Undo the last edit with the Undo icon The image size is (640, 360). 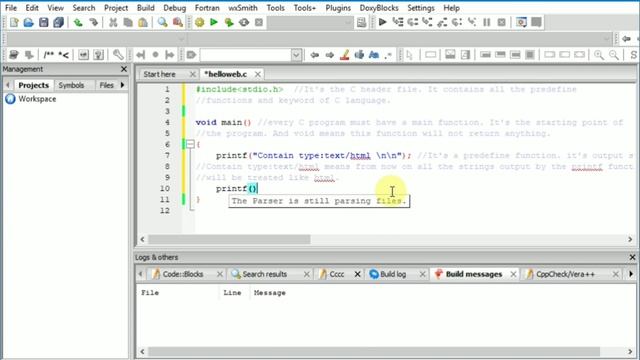click(78, 22)
